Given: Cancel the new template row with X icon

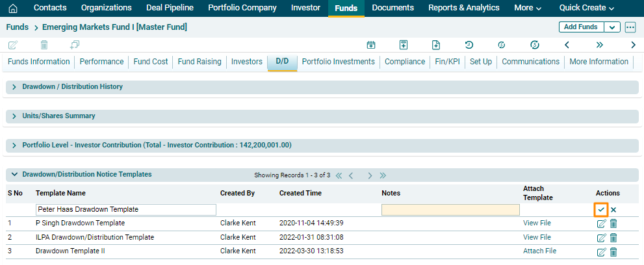Looking at the screenshot, I should (613, 210).
